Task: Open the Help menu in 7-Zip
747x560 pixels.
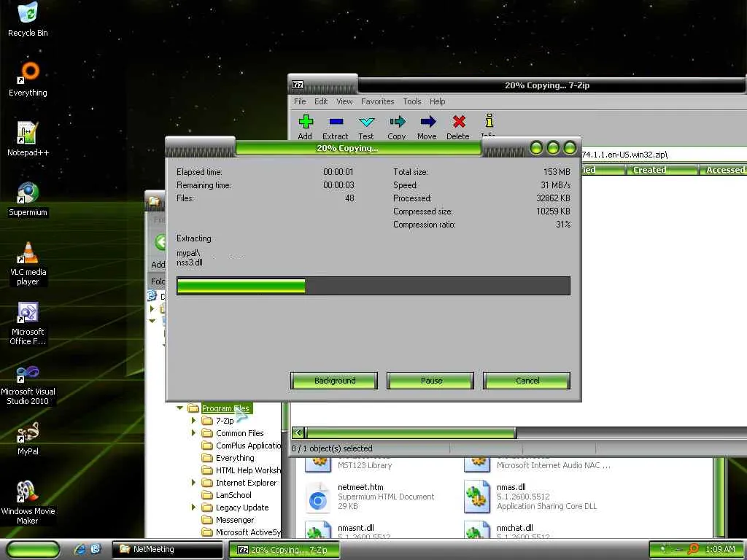Action: pyautogui.click(x=437, y=101)
